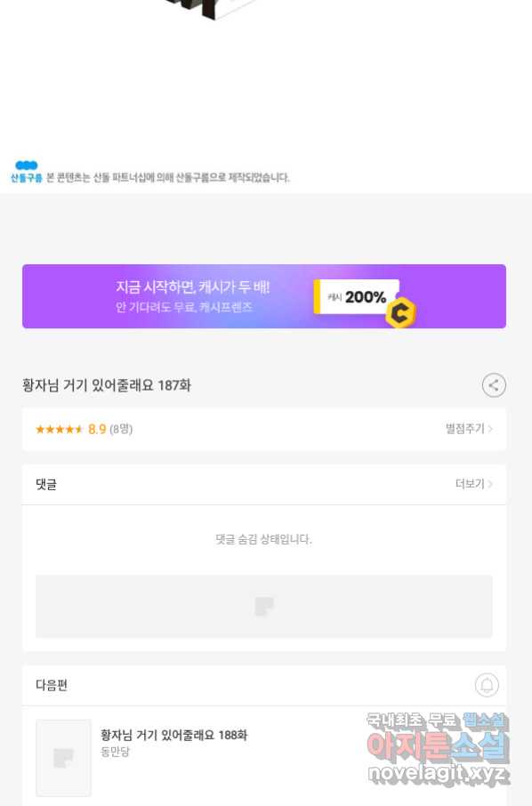The image size is (532, 806).
Task: Open the 별점주기 rating option
Action: click(x=469, y=428)
